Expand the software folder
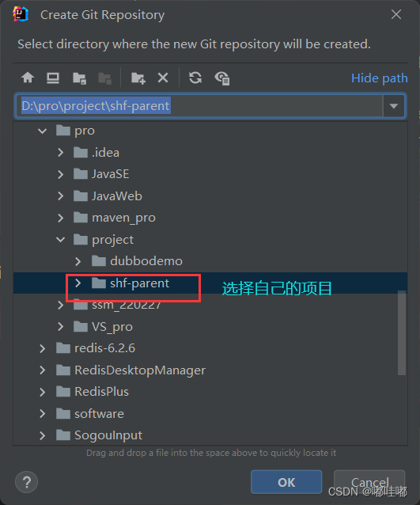Viewport: 420px width, 505px height. click(43, 413)
